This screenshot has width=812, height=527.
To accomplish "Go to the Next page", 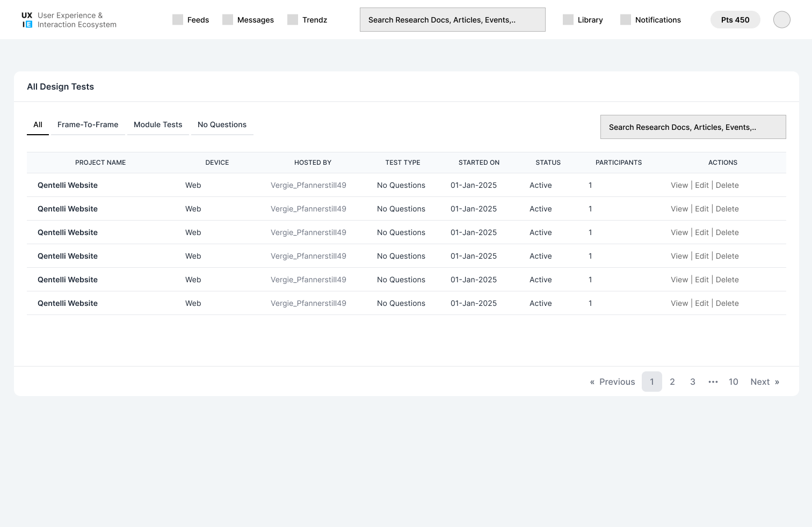I will tap(765, 382).
